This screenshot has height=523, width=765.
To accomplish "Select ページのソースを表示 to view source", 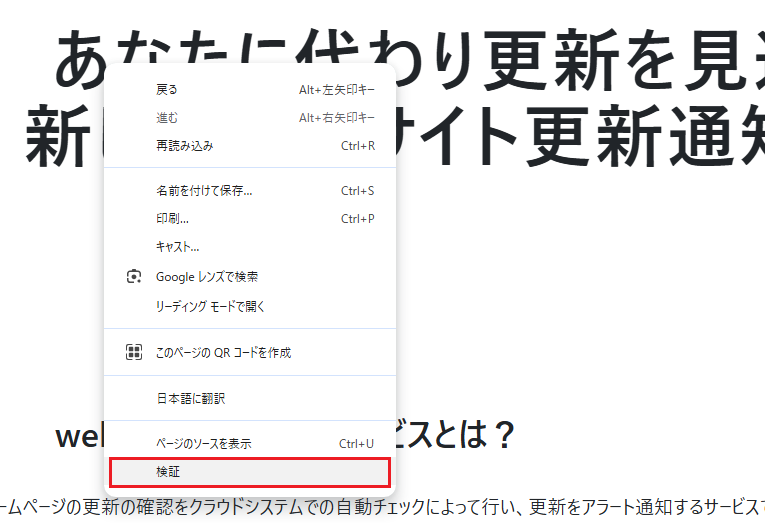I will click(203, 443).
